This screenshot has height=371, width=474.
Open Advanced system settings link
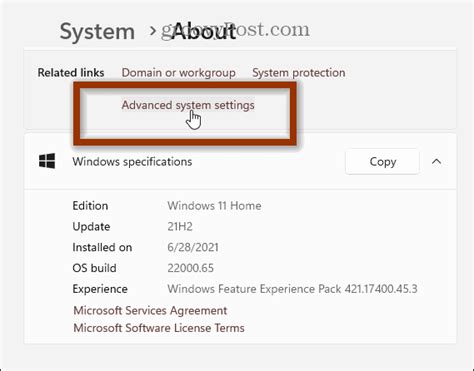pyautogui.click(x=188, y=105)
